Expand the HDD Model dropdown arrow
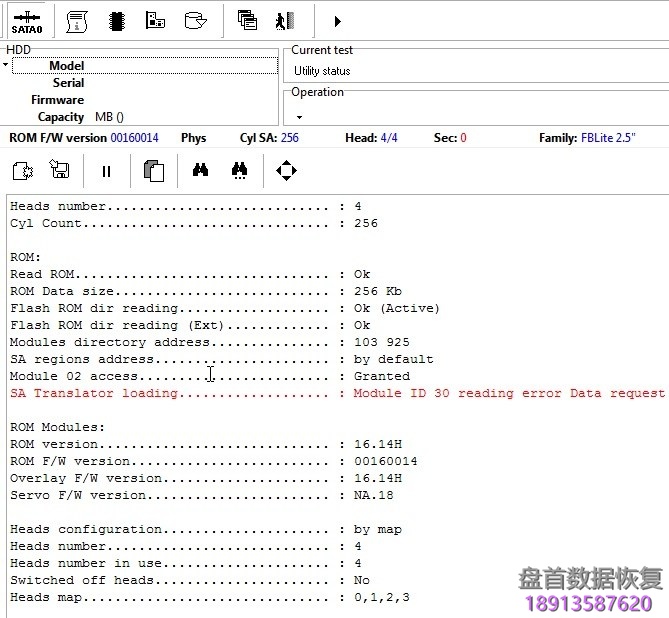 pyautogui.click(x=6, y=65)
